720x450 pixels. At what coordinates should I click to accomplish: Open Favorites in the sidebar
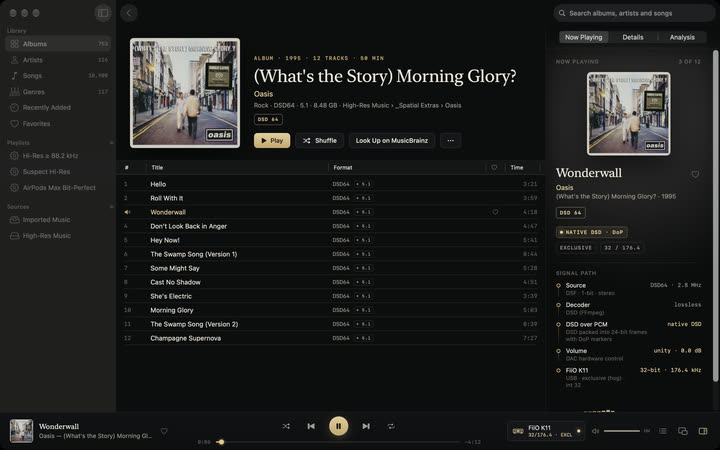click(58, 124)
